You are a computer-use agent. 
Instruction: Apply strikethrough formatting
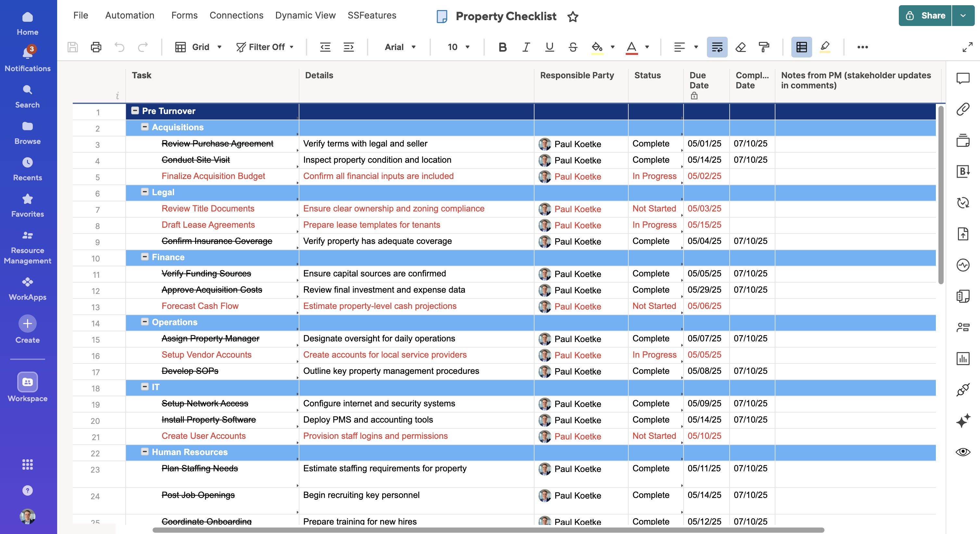[x=573, y=47]
